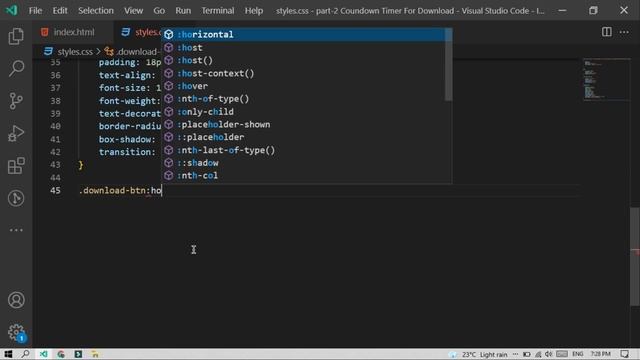640x360 pixels.
Task: Open the Explorer view in activity bar
Action: [x=16, y=36]
